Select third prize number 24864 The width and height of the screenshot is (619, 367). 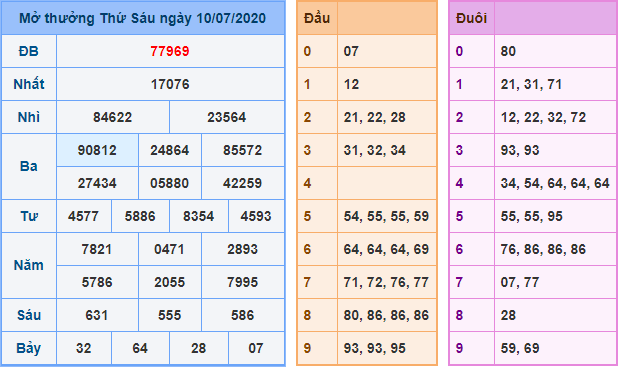(x=170, y=150)
